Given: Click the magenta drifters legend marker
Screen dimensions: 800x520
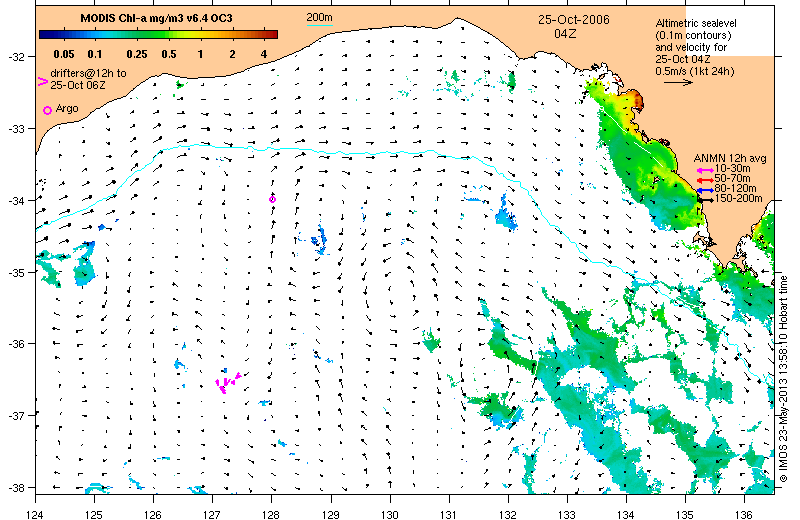Looking at the screenshot, I should [x=43, y=81].
